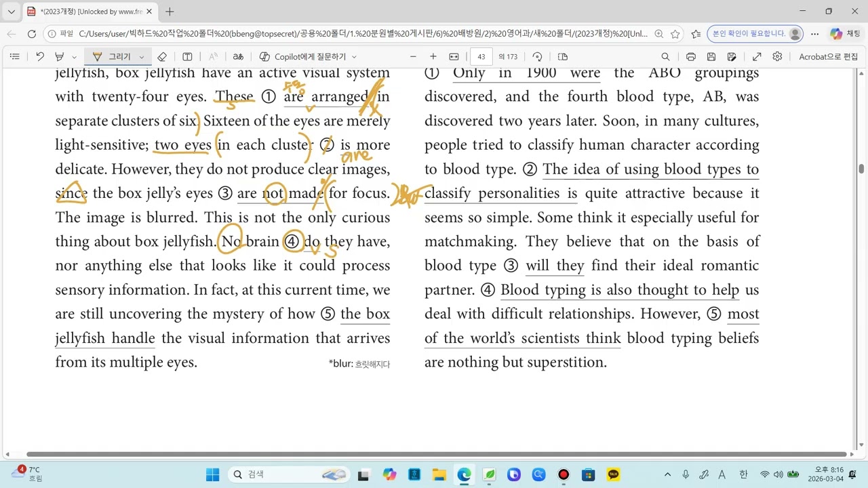This screenshot has height=488, width=868.
Task: Click the address bar URL
Action: [363, 34]
